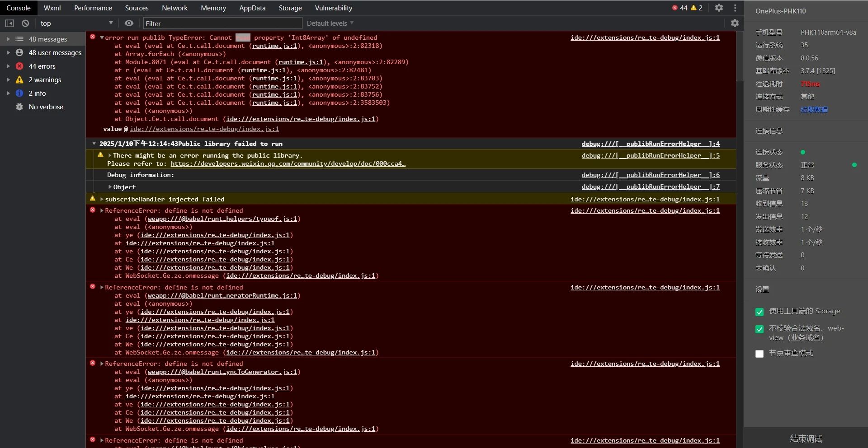Expand the 44 errors group arrow
868x448 pixels.
pyautogui.click(x=8, y=66)
